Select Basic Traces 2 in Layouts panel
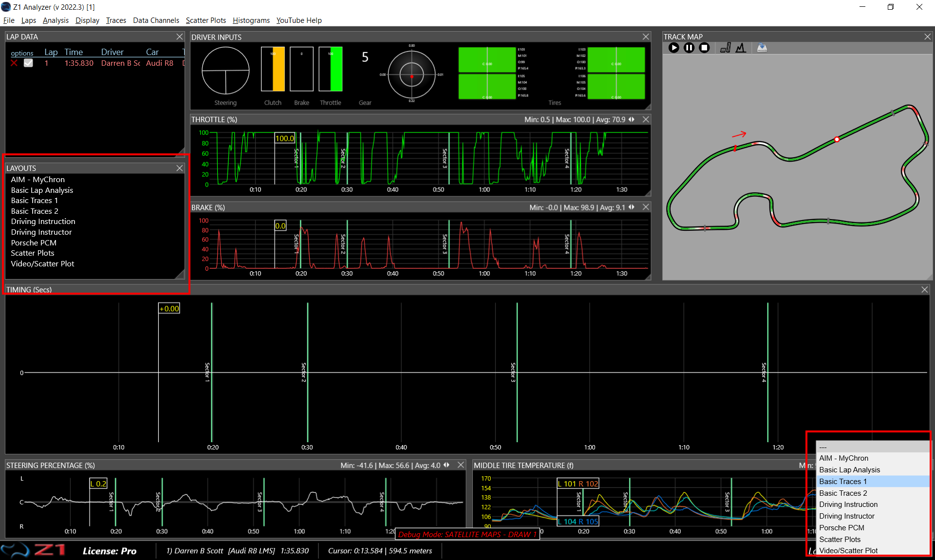The image size is (935, 560). (34, 211)
